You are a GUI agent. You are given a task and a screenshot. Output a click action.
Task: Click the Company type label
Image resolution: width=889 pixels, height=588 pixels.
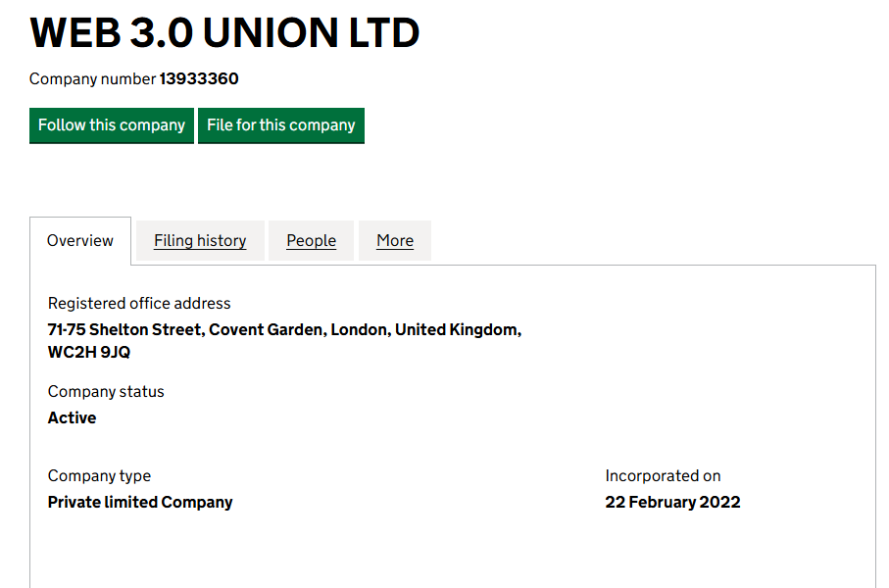coord(99,476)
